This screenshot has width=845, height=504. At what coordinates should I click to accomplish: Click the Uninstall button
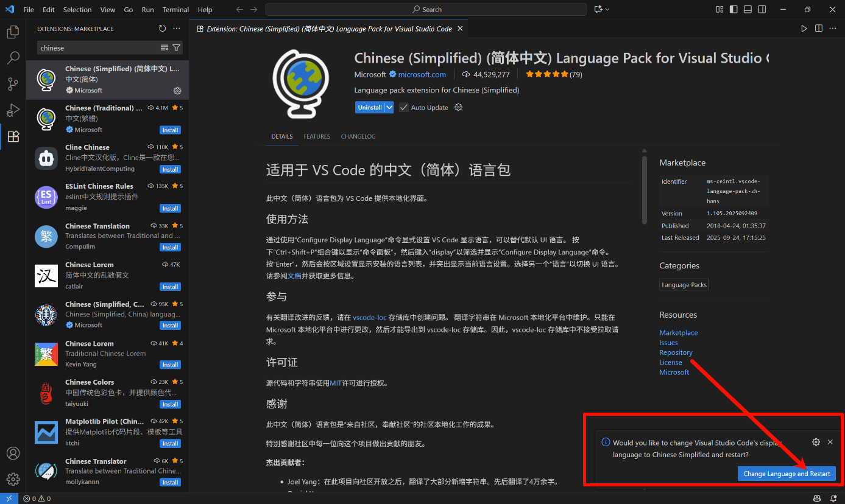click(370, 107)
